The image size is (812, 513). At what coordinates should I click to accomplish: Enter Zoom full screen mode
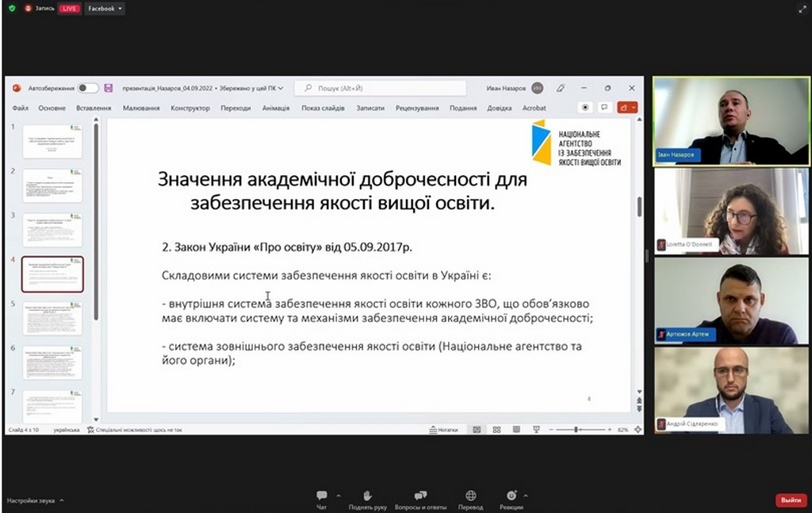pos(801,9)
